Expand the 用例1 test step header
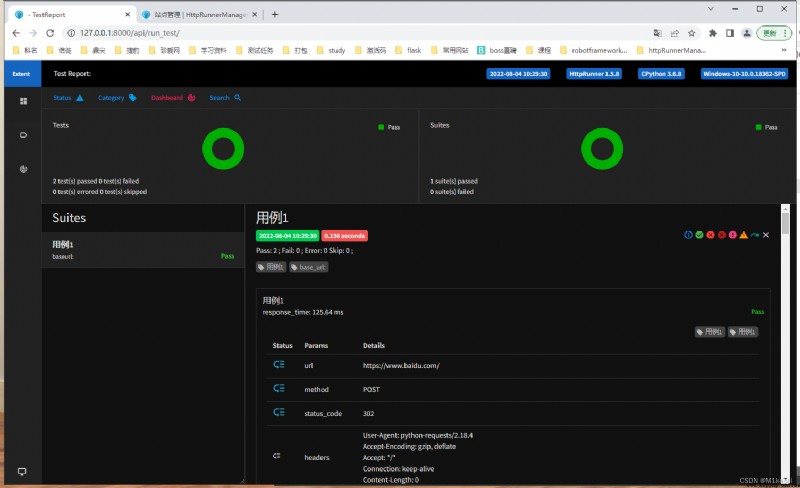The width and height of the screenshot is (800, 488). pos(513,306)
